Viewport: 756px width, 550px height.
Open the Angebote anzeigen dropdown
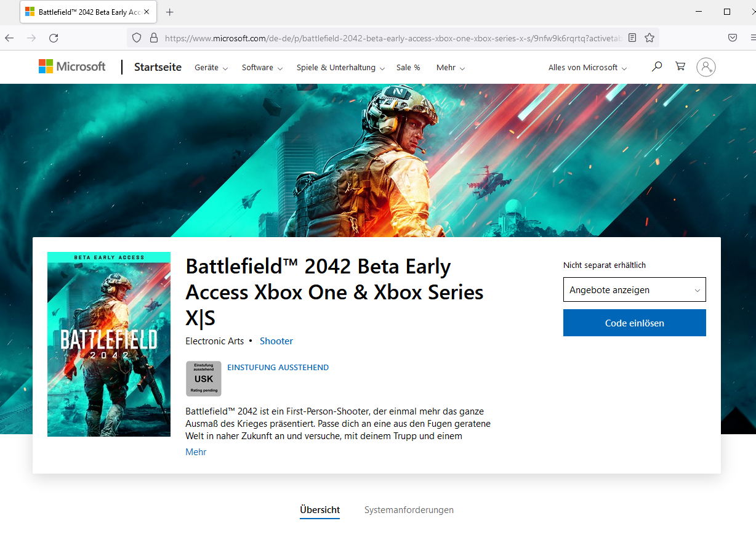pos(634,289)
